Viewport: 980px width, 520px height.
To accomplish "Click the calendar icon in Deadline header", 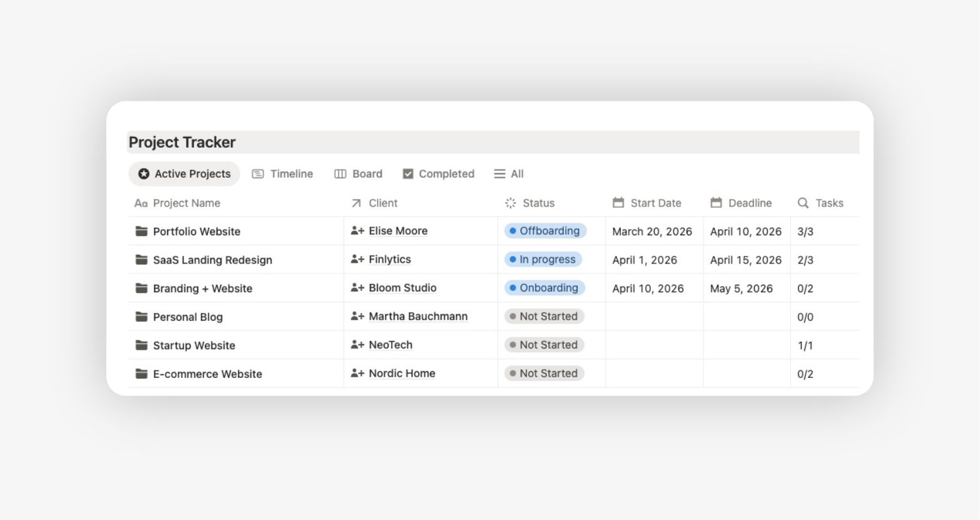I will [x=717, y=203].
